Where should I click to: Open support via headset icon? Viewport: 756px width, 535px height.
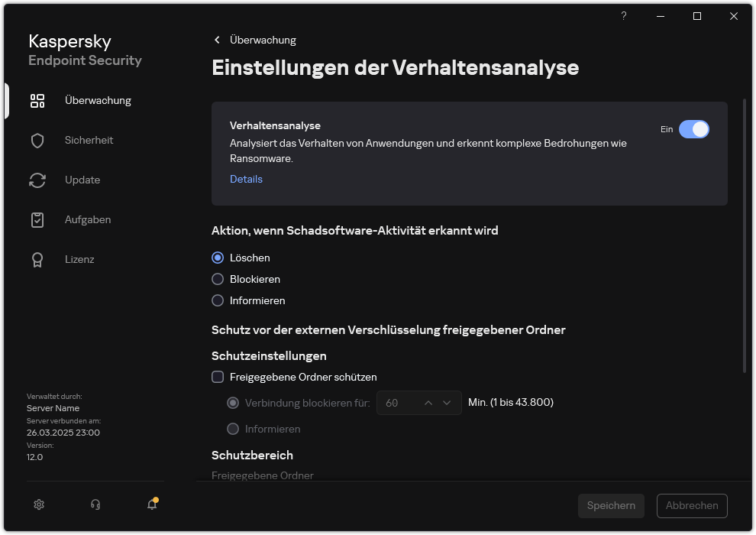click(95, 504)
